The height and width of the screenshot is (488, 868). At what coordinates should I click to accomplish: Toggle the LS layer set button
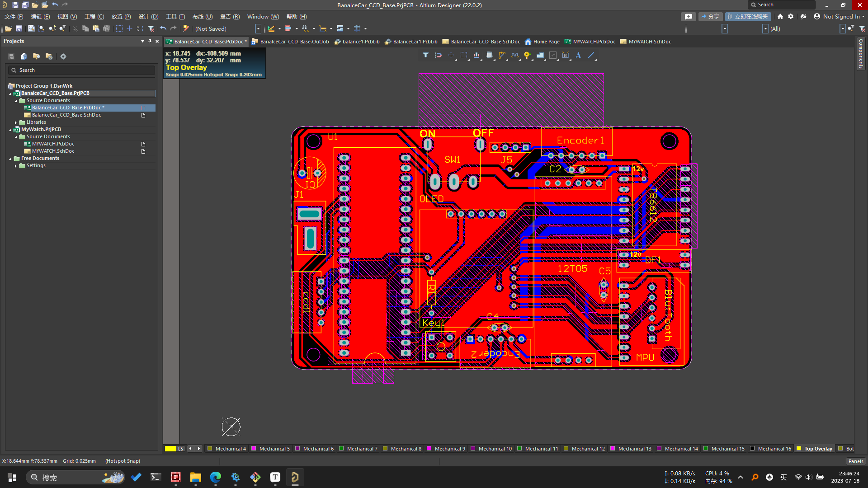[x=181, y=449]
